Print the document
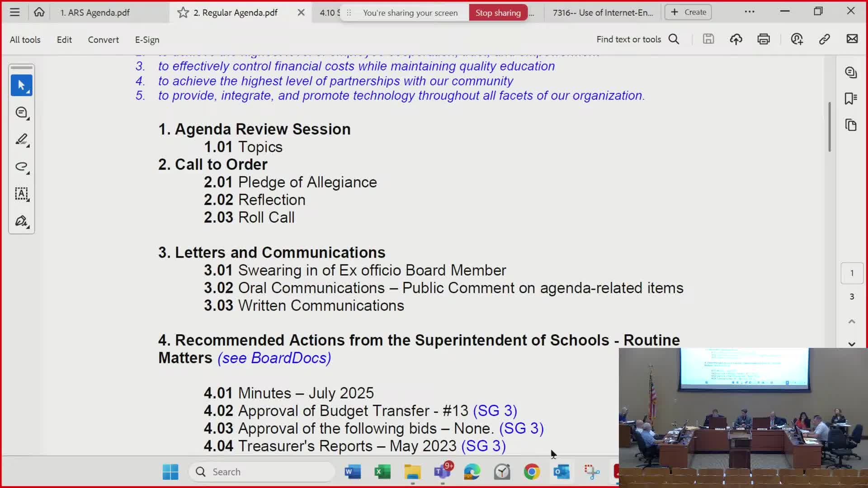Image resolution: width=868 pixels, height=488 pixels. 764,39
